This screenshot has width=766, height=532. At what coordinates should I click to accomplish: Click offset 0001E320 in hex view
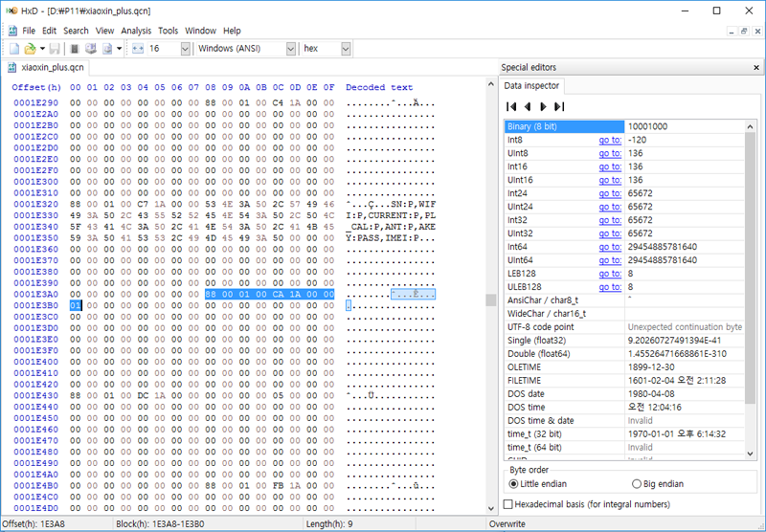pyautogui.click(x=35, y=204)
